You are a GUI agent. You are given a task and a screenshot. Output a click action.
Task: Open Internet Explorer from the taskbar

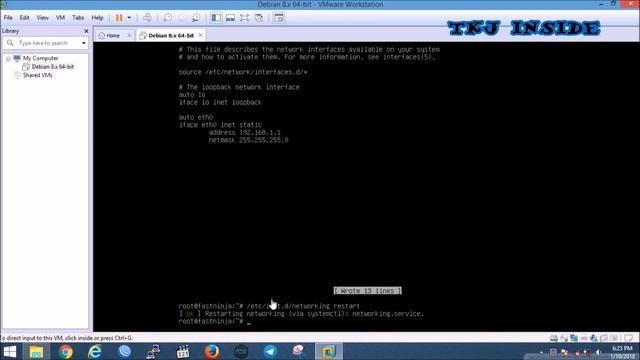pyautogui.click(x=95, y=352)
